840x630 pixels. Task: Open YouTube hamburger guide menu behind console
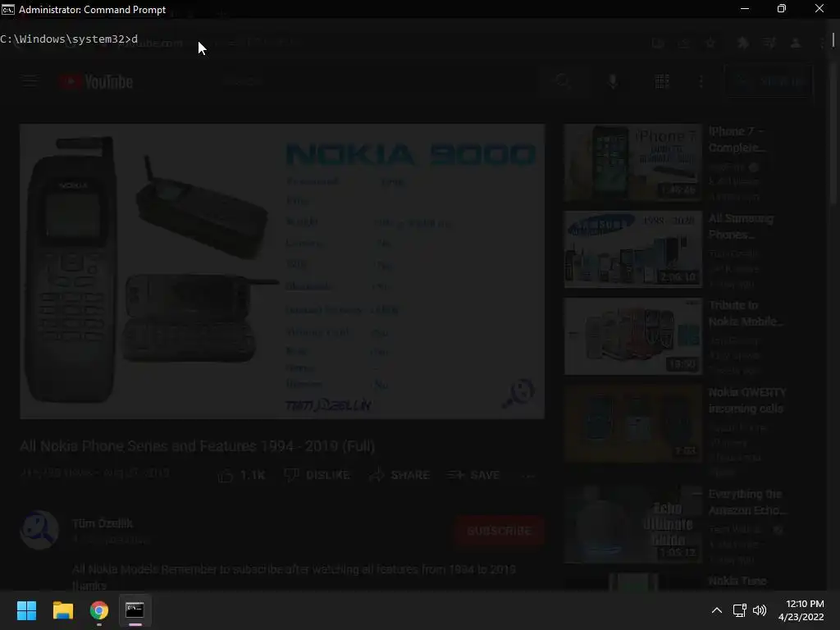click(30, 81)
